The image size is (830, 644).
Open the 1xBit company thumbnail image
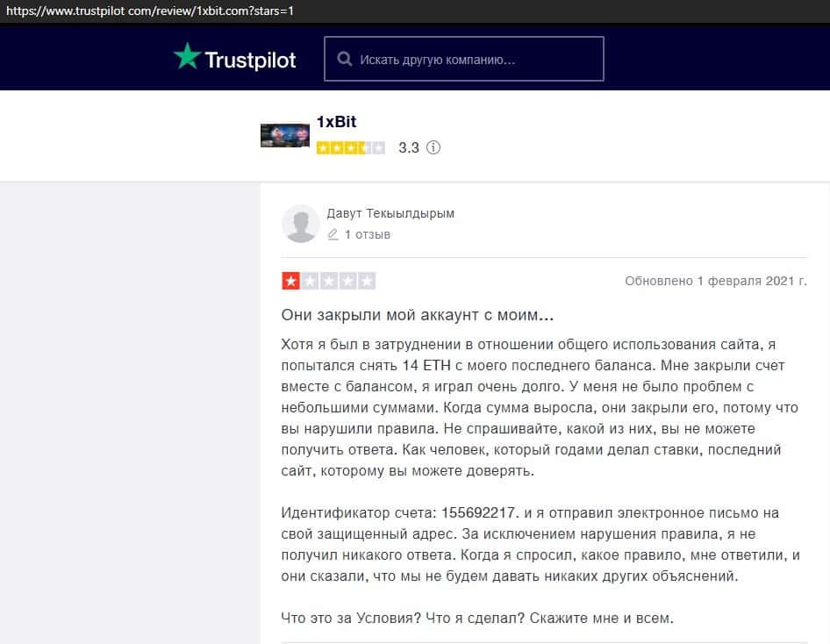click(285, 135)
